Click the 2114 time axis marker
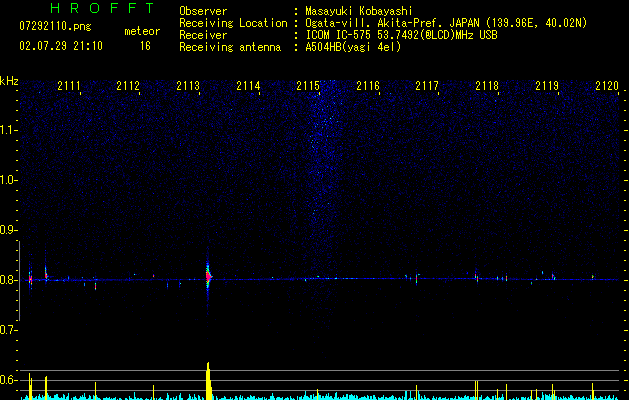 pyautogui.click(x=248, y=86)
